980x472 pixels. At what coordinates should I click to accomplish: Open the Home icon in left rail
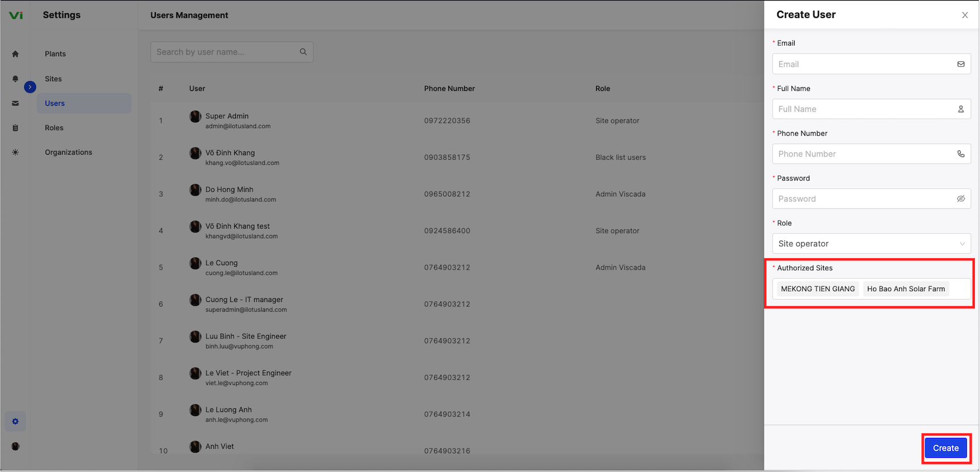point(15,54)
